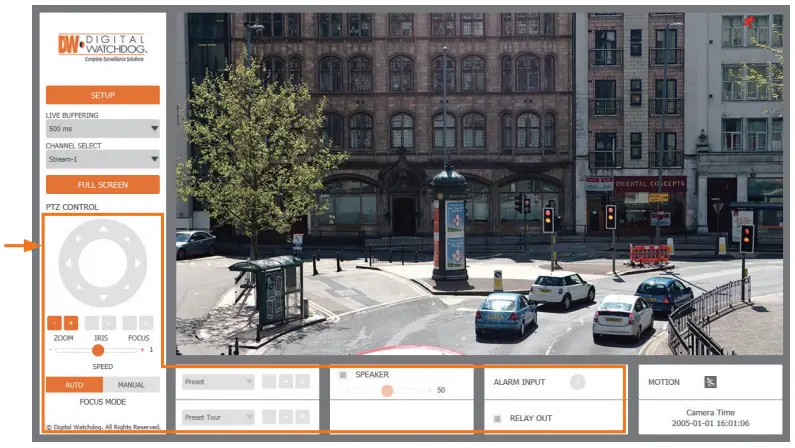Click the MOTION label

[664, 382]
